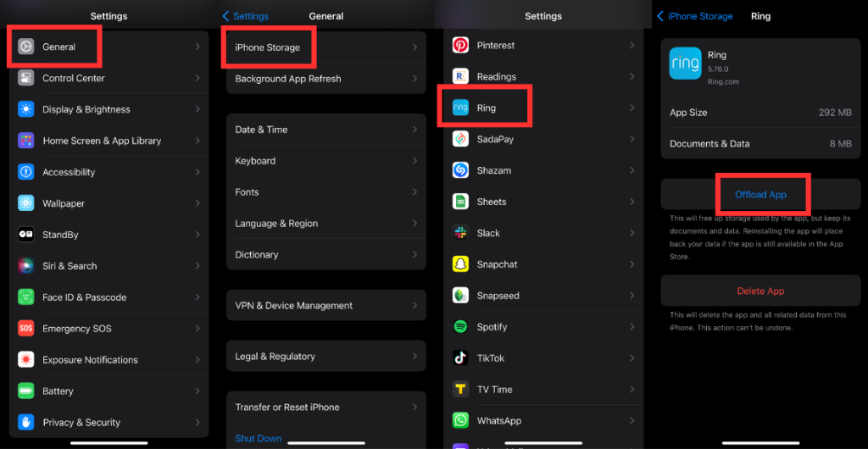Open Dictionary settings
Image resolution: width=868 pixels, height=449 pixels.
tap(326, 254)
